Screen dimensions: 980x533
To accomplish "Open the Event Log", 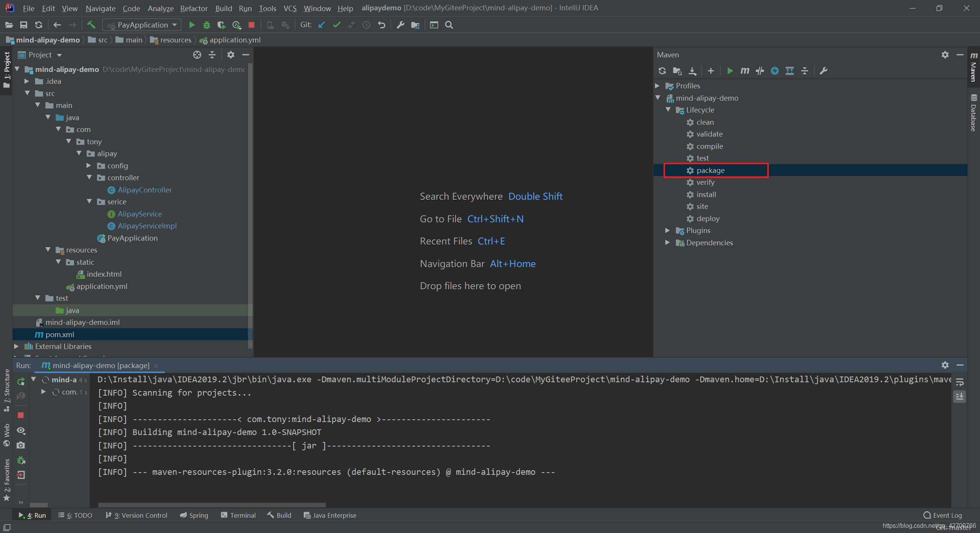I will pos(942,515).
